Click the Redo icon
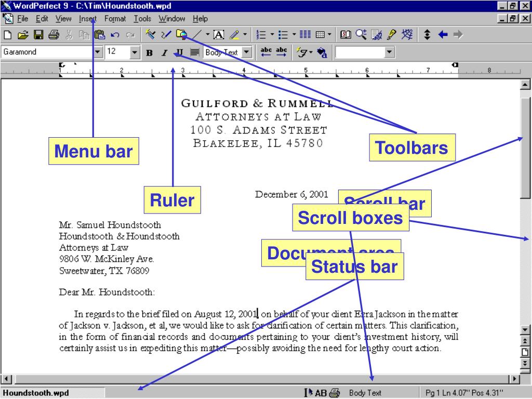 coord(130,35)
